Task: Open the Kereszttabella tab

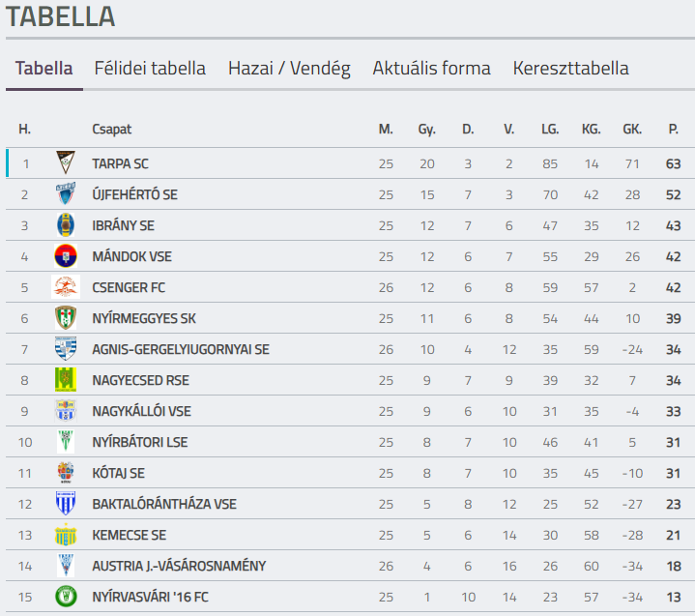Action: coord(571,69)
